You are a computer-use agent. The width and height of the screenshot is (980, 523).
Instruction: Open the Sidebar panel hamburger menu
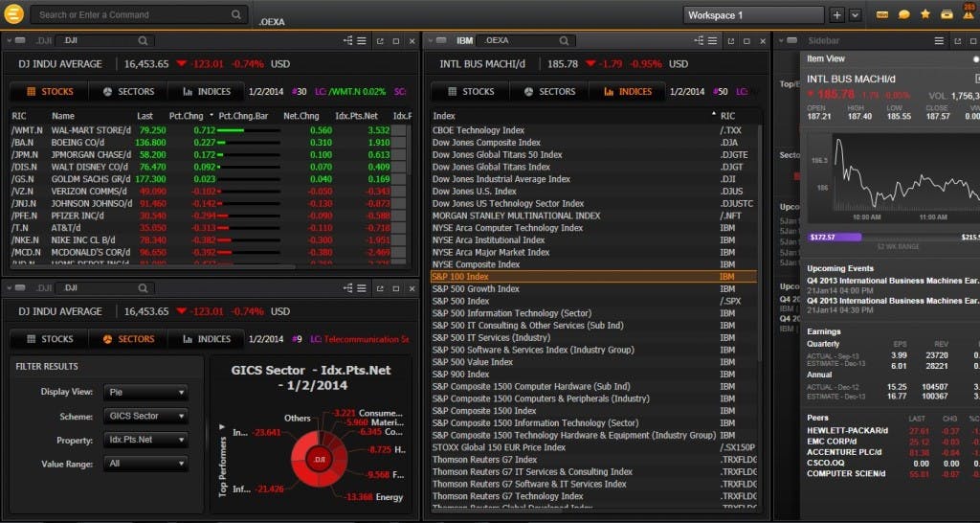tap(939, 40)
